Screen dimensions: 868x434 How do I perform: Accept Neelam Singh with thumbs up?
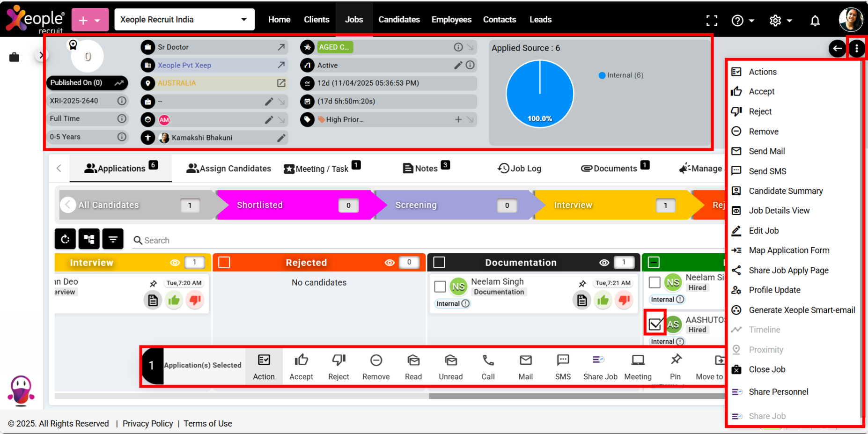click(603, 300)
